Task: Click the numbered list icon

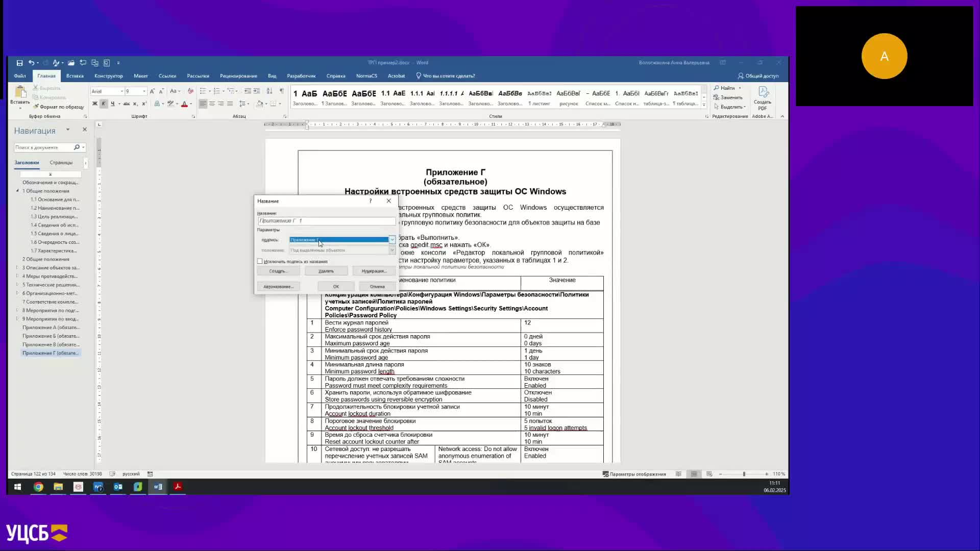Action: pos(216,91)
